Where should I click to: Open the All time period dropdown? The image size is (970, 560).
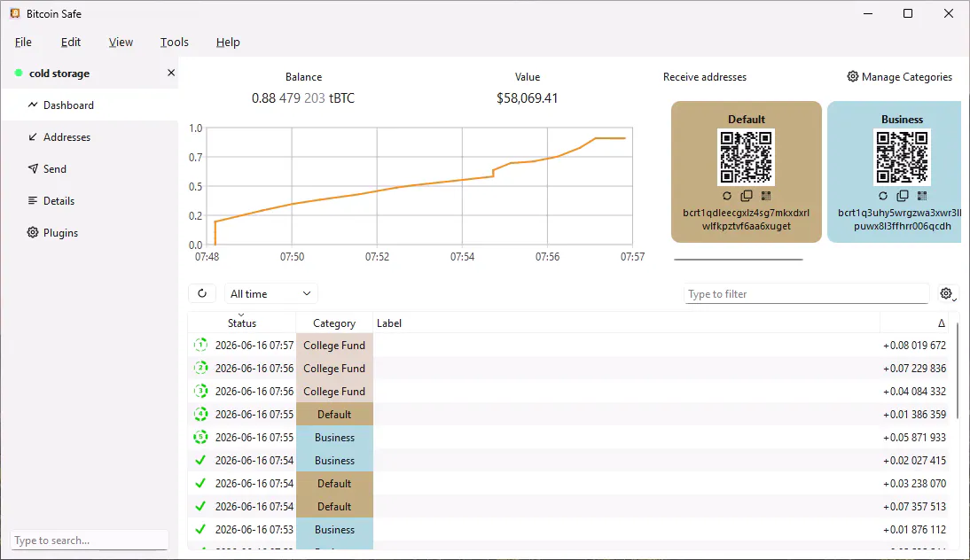271,293
